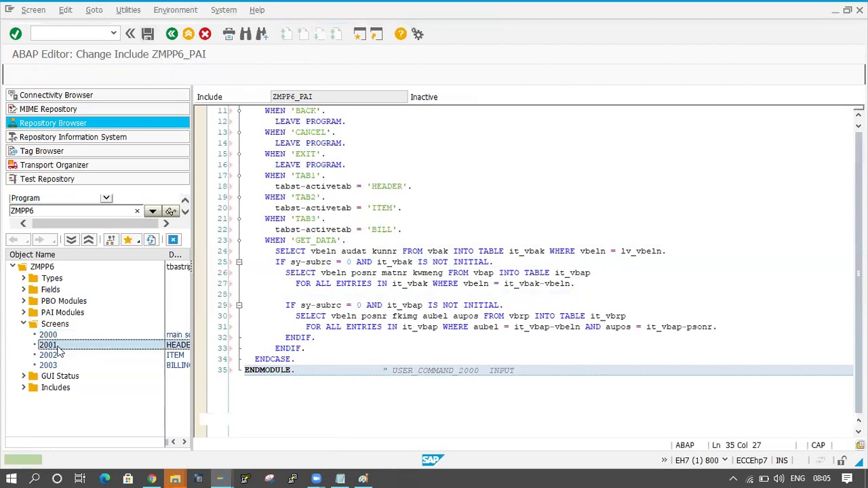
Task: Open Connectivity Browser
Action: click(x=98, y=95)
